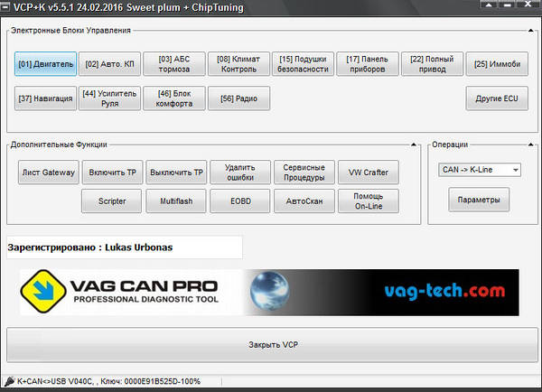The width and height of the screenshot is (542, 392).
Task: Click the Другие ECU button
Action: point(497,98)
